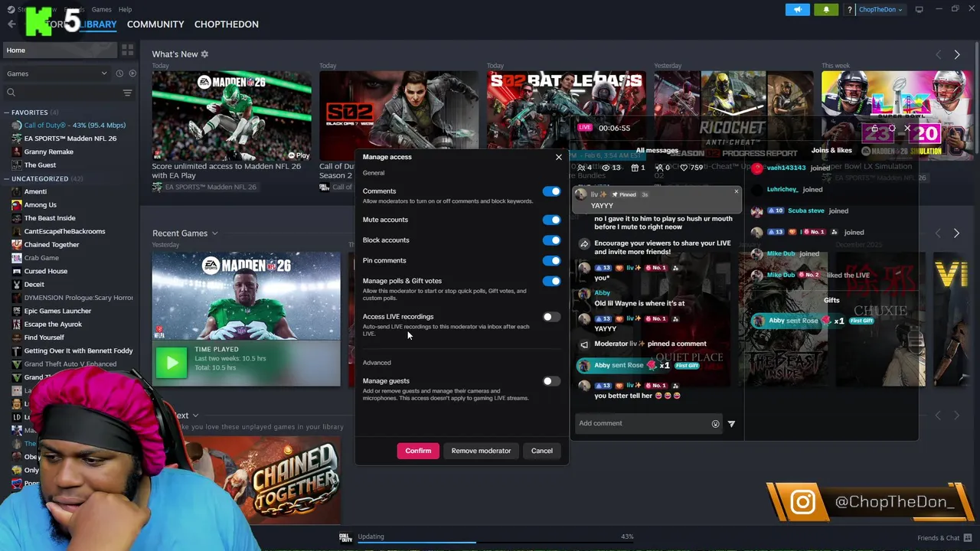980x551 pixels.
Task: Click the viewers eye count icon
Action: click(x=606, y=168)
